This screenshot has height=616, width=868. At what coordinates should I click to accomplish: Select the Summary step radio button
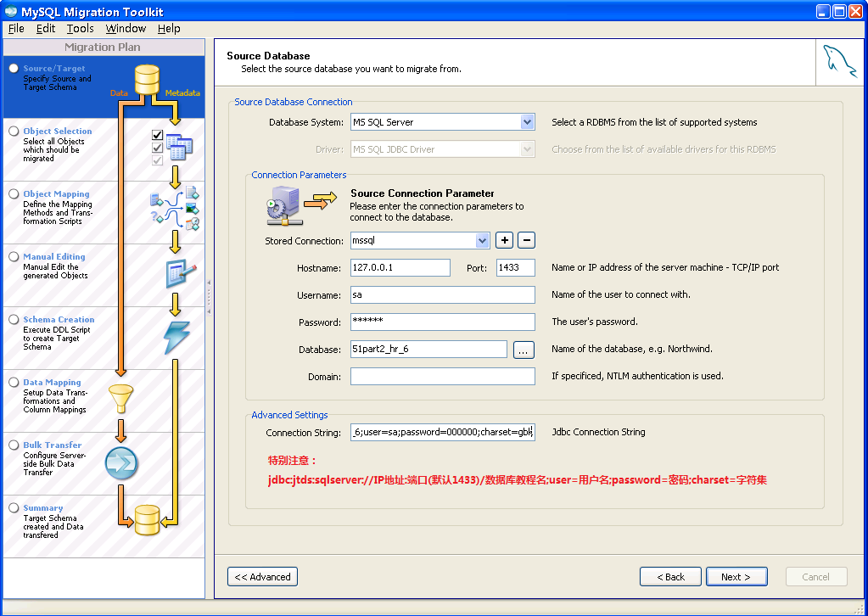pyautogui.click(x=14, y=508)
